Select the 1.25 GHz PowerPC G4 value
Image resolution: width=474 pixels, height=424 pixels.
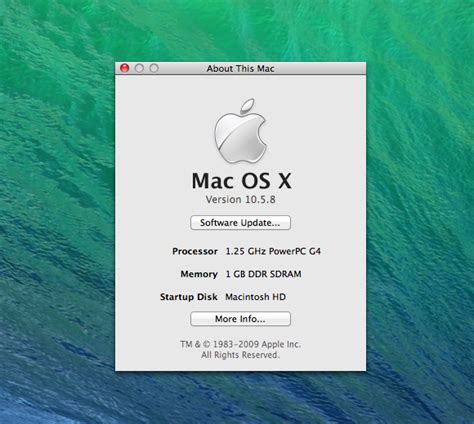(273, 251)
